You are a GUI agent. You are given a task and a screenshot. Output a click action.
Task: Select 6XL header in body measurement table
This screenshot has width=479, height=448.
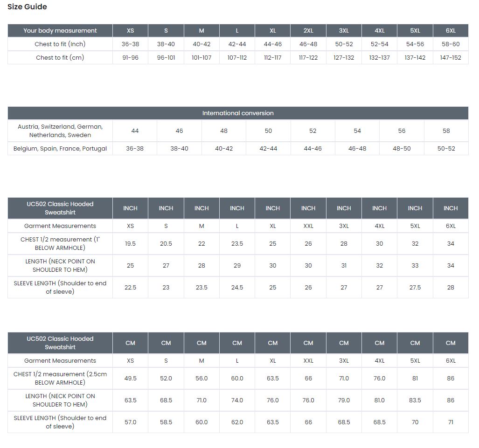[450, 31]
